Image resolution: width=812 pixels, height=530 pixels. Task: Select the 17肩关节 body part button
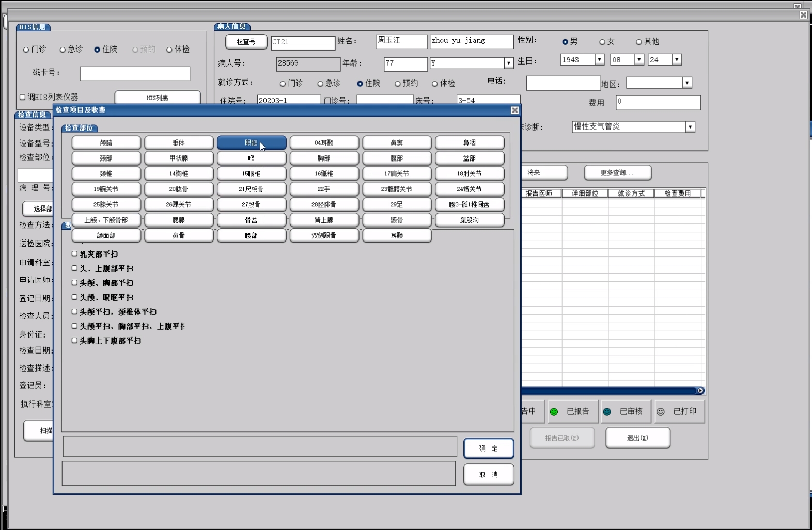pyautogui.click(x=397, y=174)
